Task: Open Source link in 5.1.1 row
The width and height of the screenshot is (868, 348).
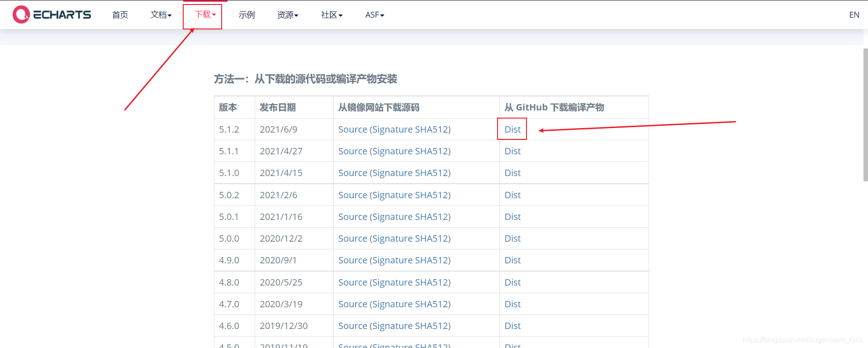Action: tap(353, 151)
